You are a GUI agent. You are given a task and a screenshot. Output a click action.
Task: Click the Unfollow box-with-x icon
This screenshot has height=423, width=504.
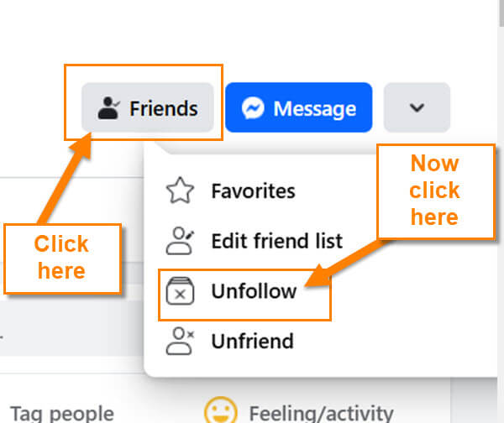point(180,291)
